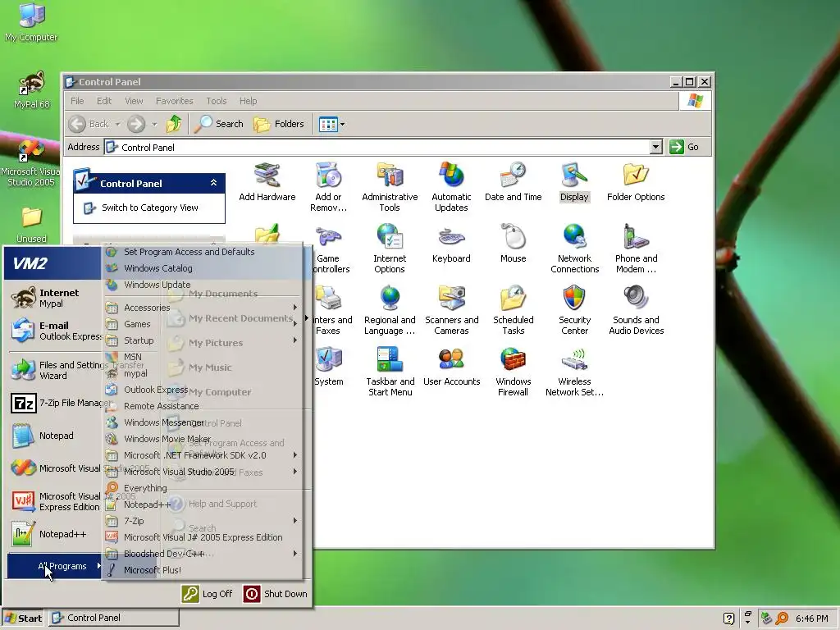Viewport: 840px width, 630px height.
Task: Click the Go button
Action: (x=685, y=147)
